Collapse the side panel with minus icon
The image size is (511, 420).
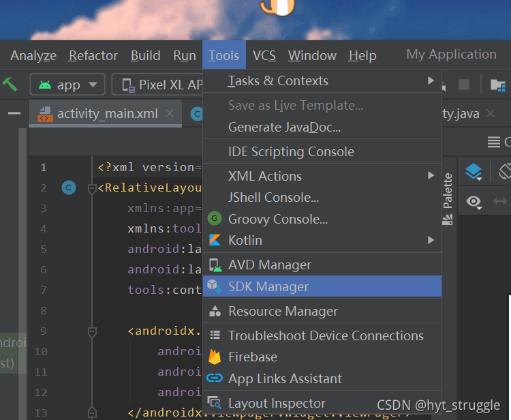(14, 113)
